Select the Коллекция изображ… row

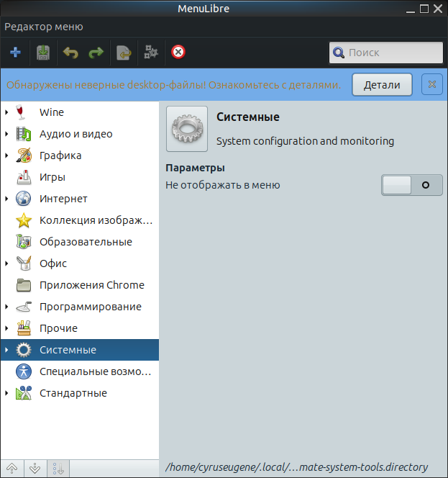click(x=80, y=220)
